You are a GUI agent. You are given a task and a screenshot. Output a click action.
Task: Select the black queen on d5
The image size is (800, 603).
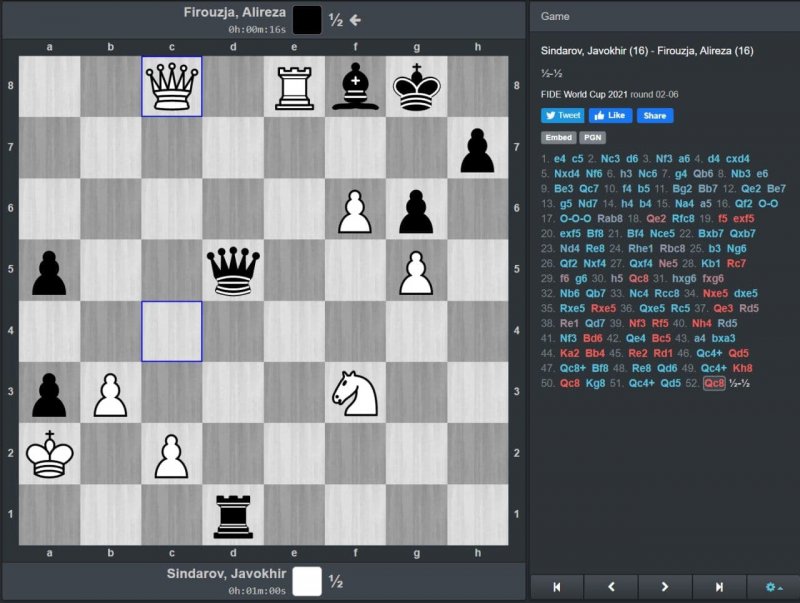coord(233,270)
